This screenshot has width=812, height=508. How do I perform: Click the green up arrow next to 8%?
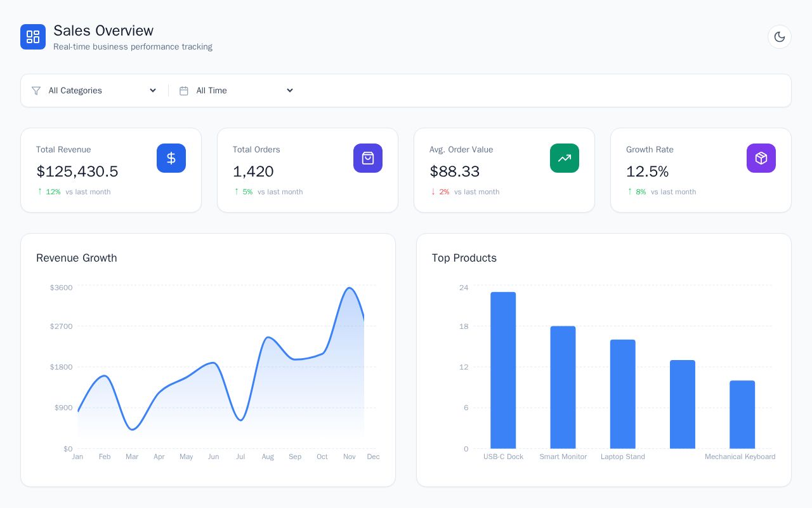[630, 191]
